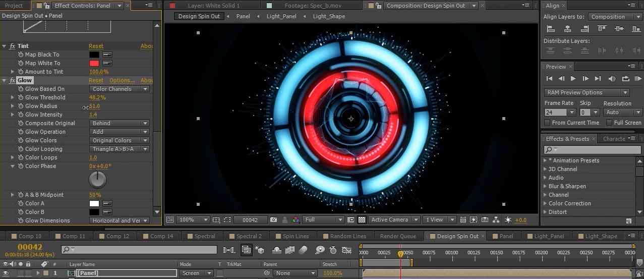
Task: Enable the From Current Time checkbox
Action: coord(548,123)
